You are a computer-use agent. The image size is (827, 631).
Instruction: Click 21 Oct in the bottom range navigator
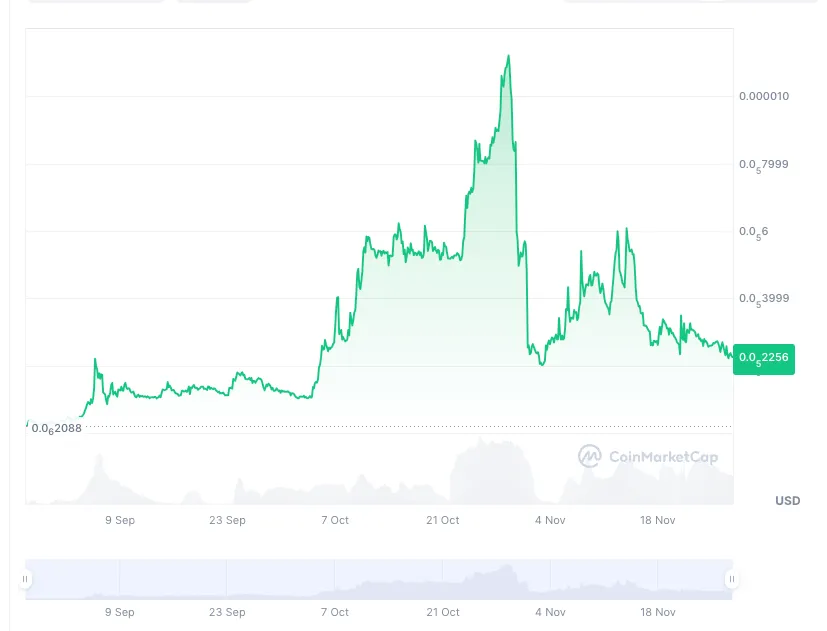coord(443,612)
